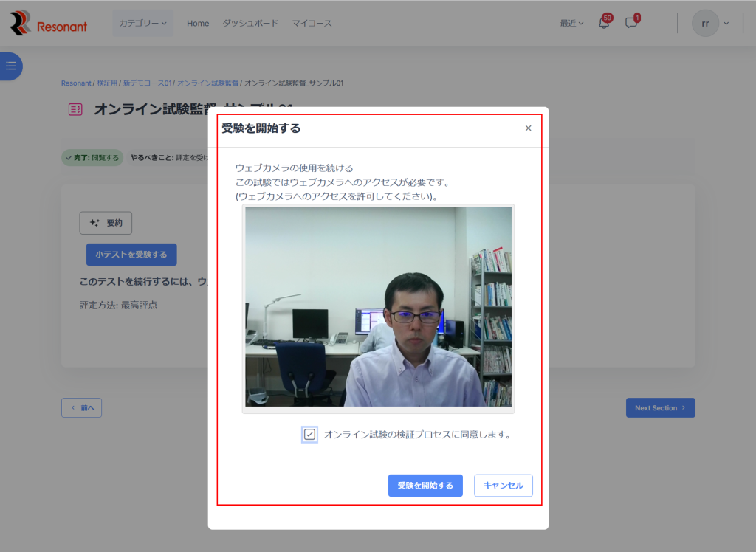Image resolution: width=756 pixels, height=552 pixels.
Task: Open the ダッシュボード menu item
Action: click(250, 23)
